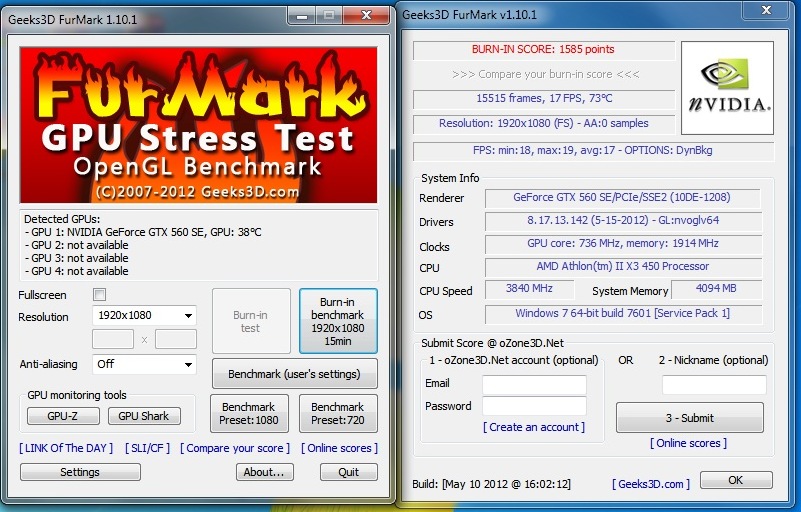Click Compare your burn-in score link
801x512 pixels.
546,74
